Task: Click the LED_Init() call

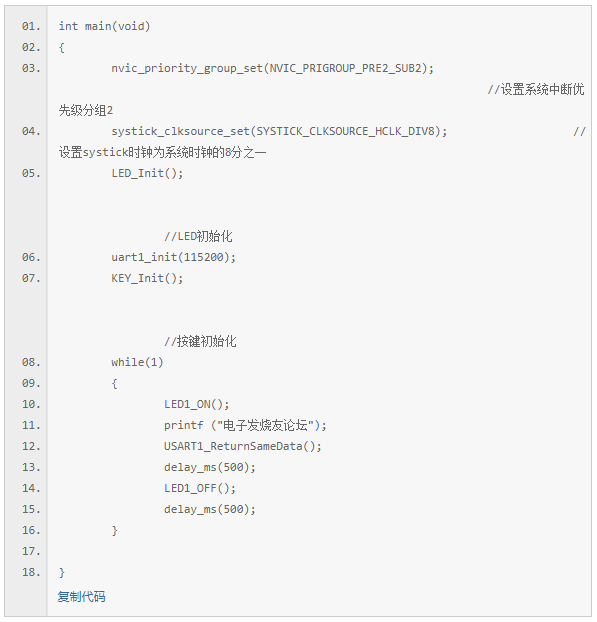Action: pos(147,173)
